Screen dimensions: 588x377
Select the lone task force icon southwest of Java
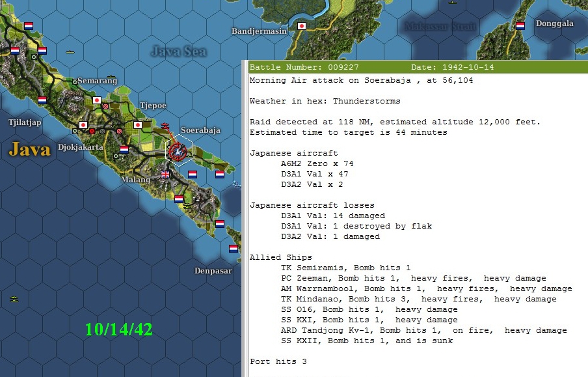click(14, 299)
